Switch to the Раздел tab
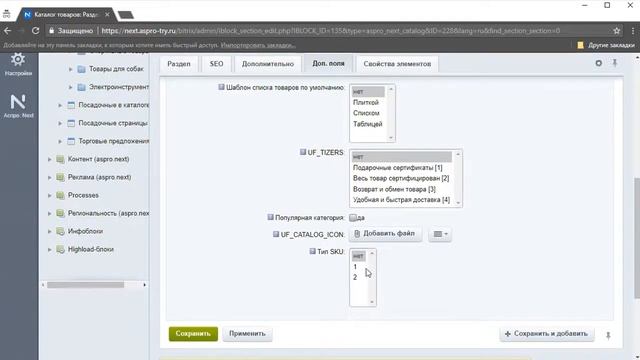640x360 pixels. (179, 64)
